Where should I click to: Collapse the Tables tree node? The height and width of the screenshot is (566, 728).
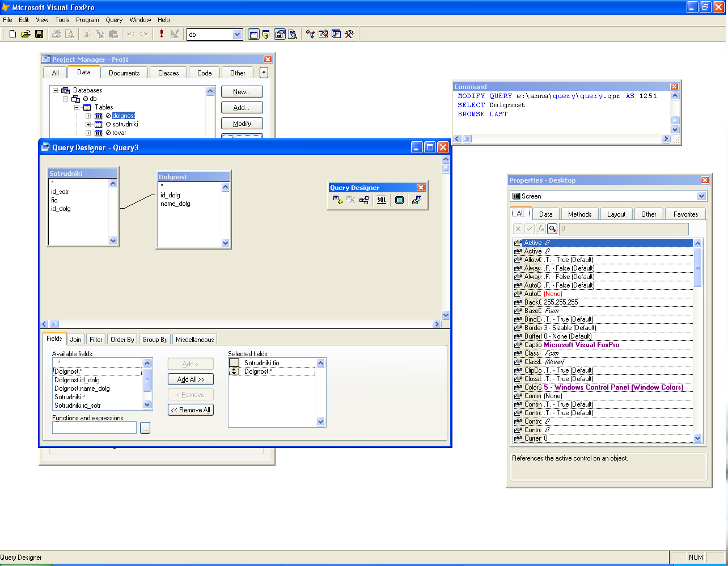[x=77, y=107]
